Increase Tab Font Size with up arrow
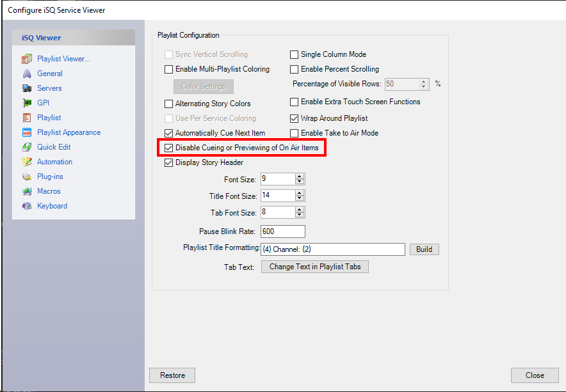This screenshot has height=392, width=566. pos(300,210)
